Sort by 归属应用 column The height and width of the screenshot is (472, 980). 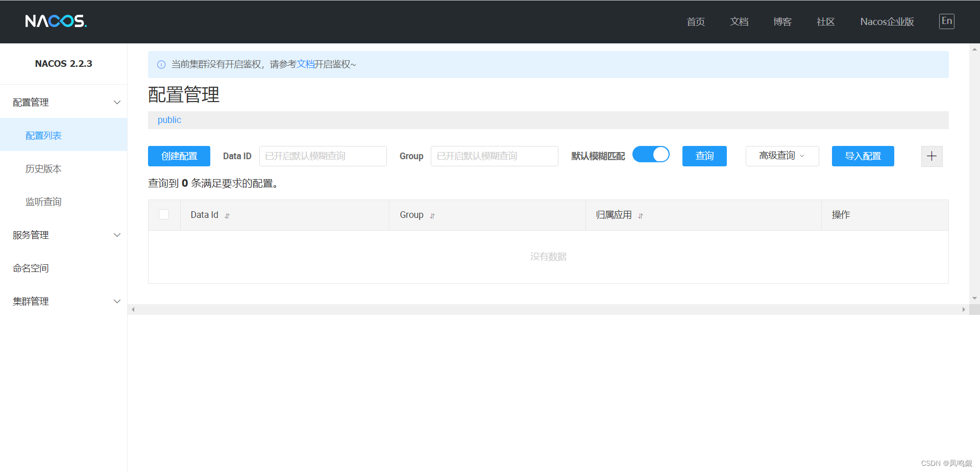(x=641, y=216)
